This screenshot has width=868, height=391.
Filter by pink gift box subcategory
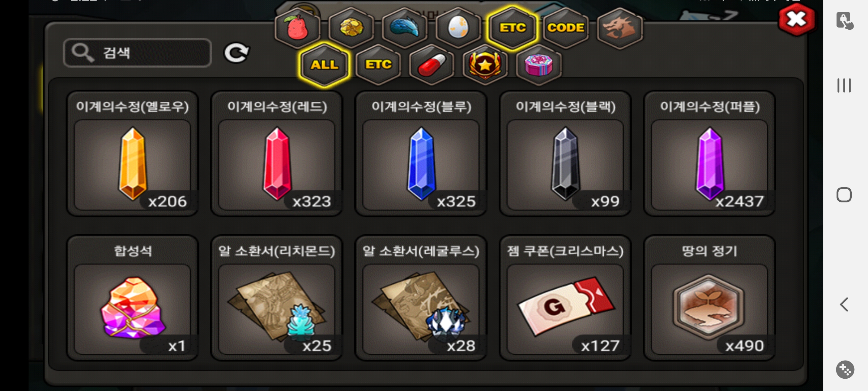(539, 64)
